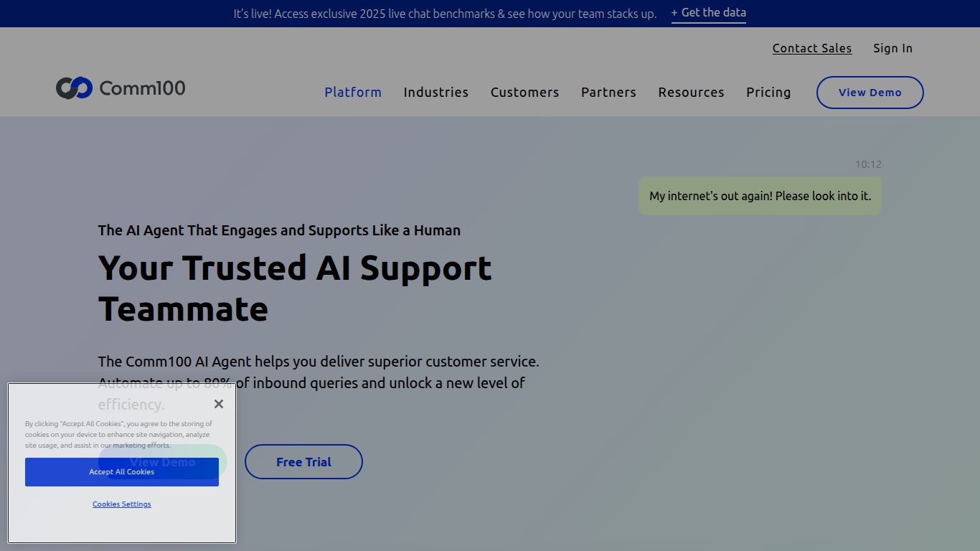The width and height of the screenshot is (980, 551).
Task: Select Customers in the navigation bar
Action: [524, 93]
